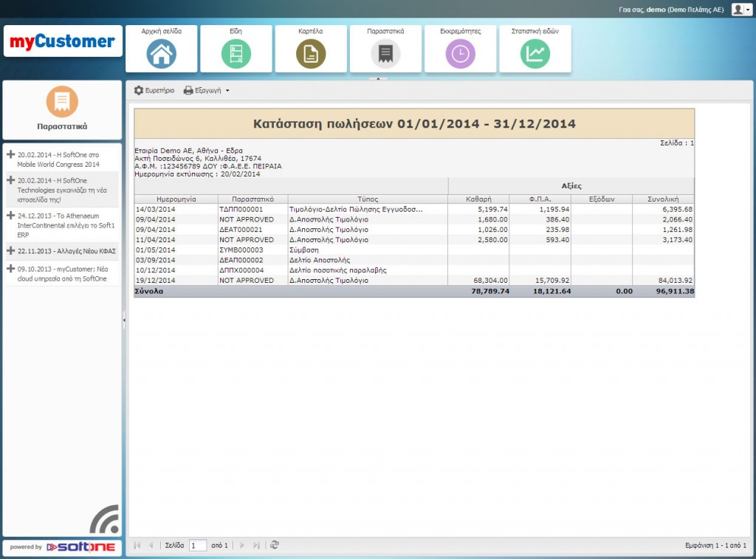Click document code ΔΠΠΧ000004
The height and width of the screenshot is (559, 756).
point(241,270)
